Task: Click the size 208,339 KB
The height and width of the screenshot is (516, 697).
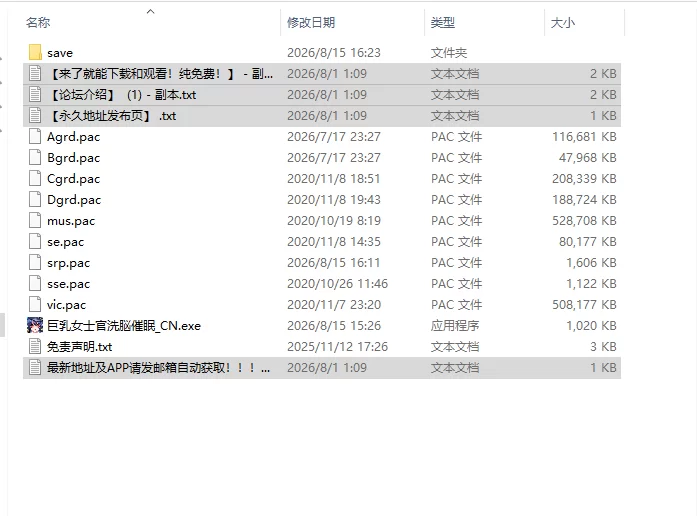Action: point(584,179)
